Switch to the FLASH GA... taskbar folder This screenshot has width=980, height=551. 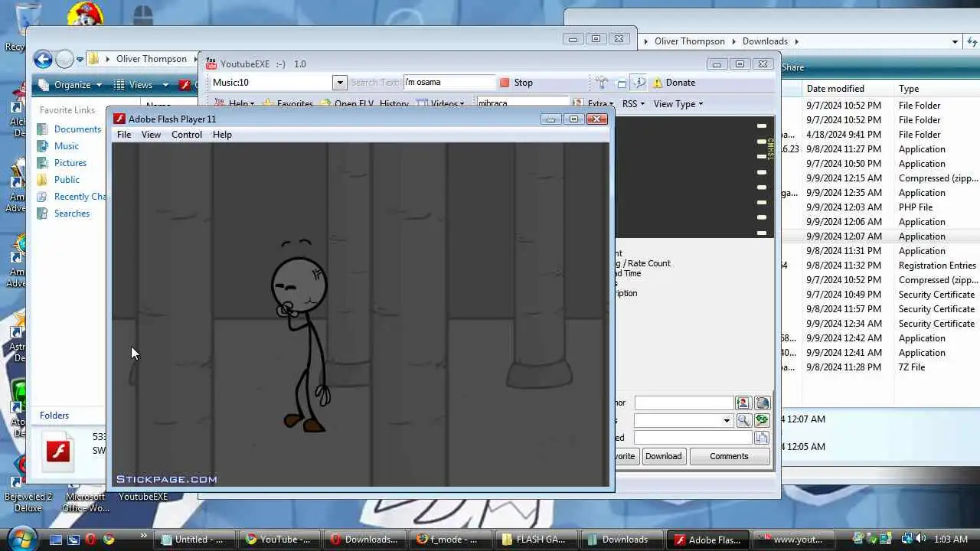534,540
